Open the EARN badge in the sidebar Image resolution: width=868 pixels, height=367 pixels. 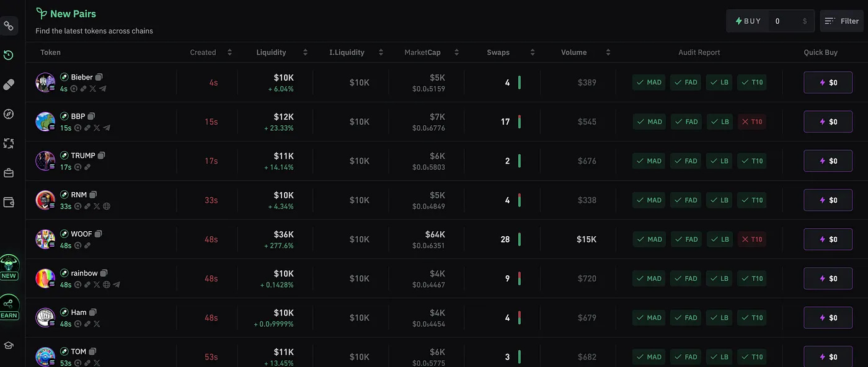click(9, 307)
